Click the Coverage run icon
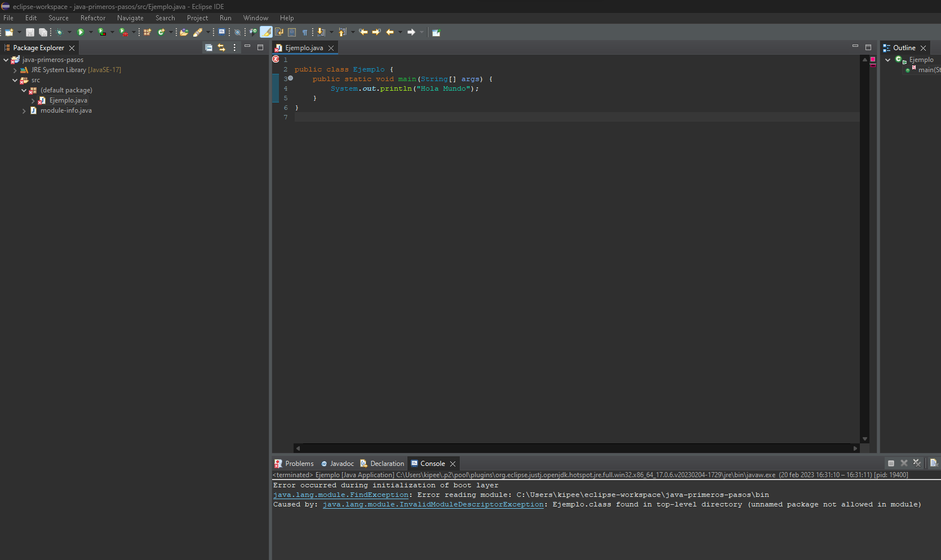941x560 pixels. click(x=102, y=32)
